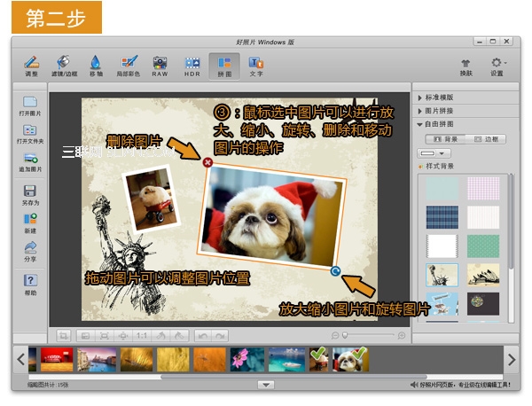Viewport: 532px width, 406px height.
Task: Click 打开文件夹 open folder icon
Action: pos(30,135)
